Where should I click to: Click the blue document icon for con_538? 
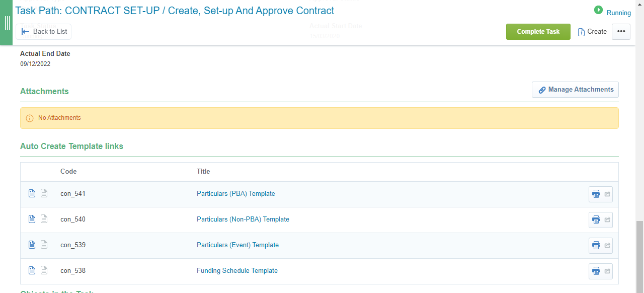click(32, 270)
